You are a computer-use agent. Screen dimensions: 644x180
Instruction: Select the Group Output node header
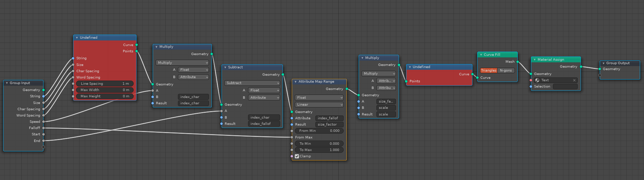point(620,63)
